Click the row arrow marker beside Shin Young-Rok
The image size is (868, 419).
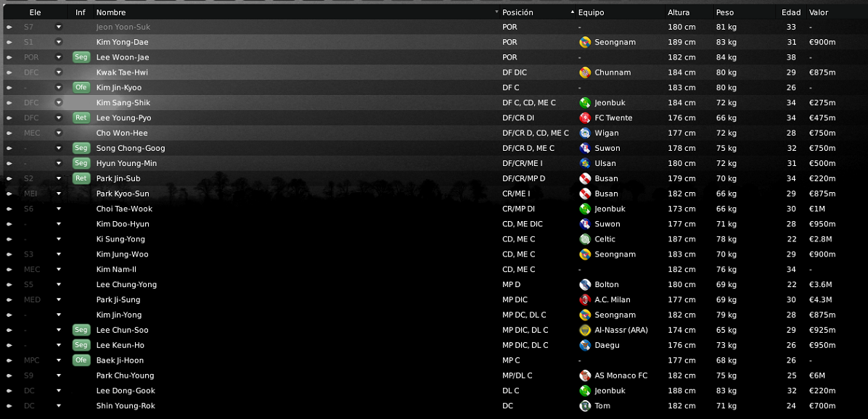coord(9,406)
